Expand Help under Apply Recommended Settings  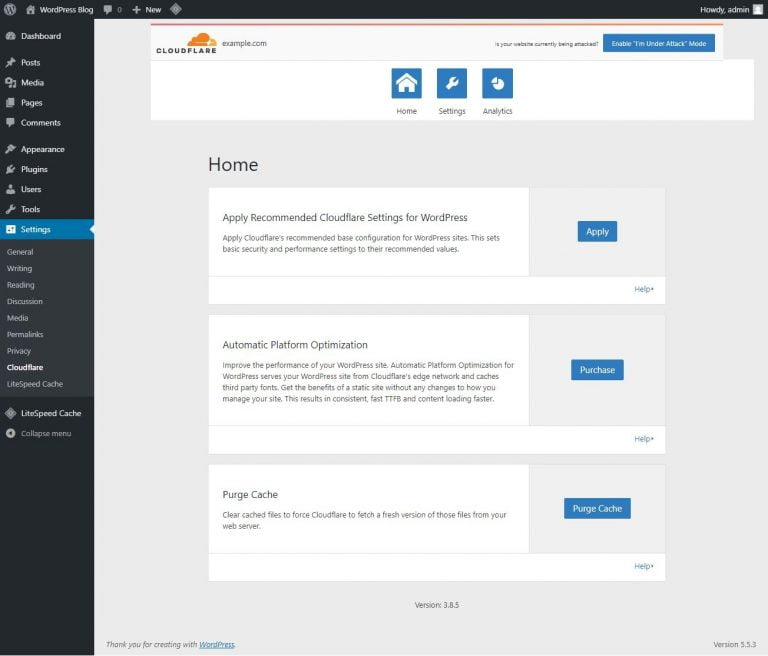[644, 289]
